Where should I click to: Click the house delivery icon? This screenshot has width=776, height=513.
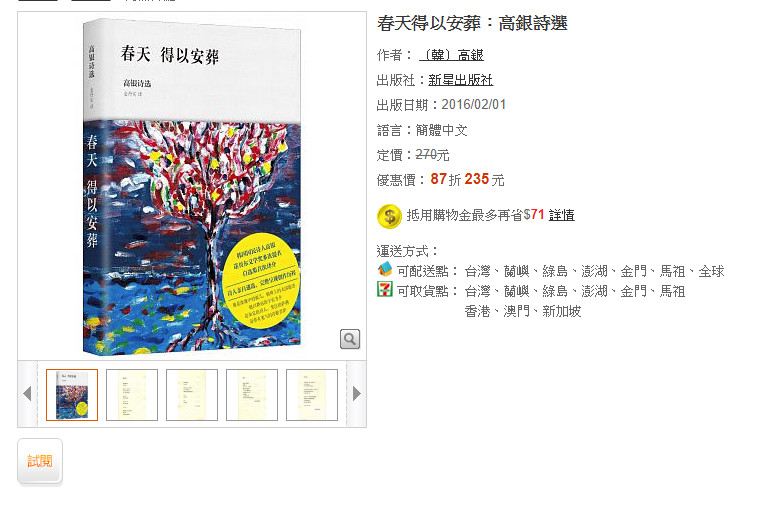(x=385, y=270)
